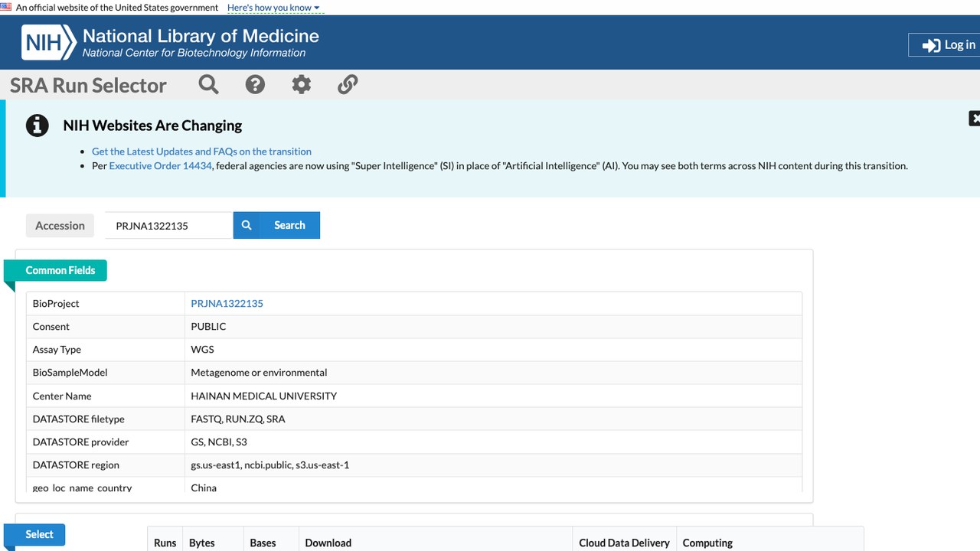Open the help question mark icon

click(255, 84)
